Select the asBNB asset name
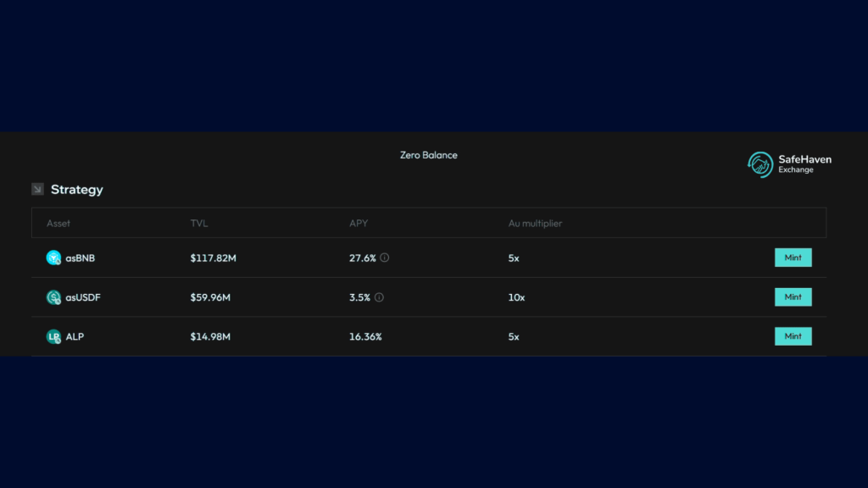 [x=81, y=258]
